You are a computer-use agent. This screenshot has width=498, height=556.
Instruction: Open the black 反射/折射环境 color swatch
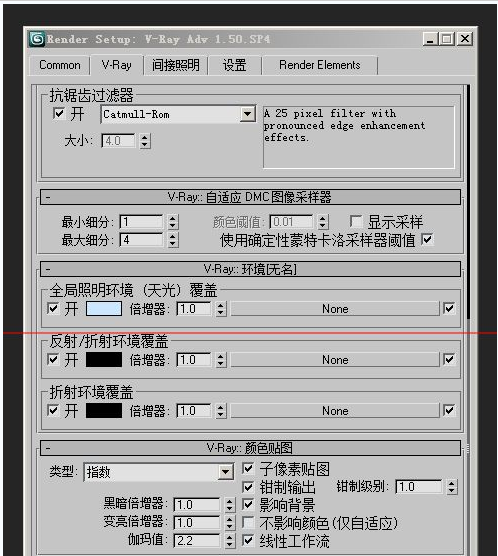point(104,360)
